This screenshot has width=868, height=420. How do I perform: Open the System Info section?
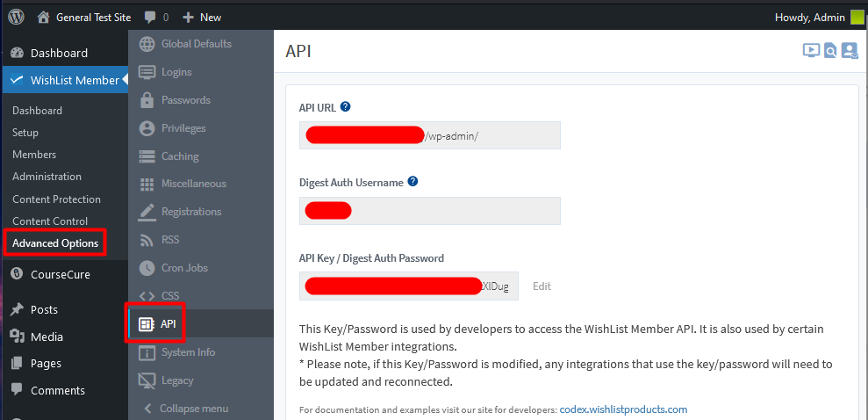coord(188,352)
